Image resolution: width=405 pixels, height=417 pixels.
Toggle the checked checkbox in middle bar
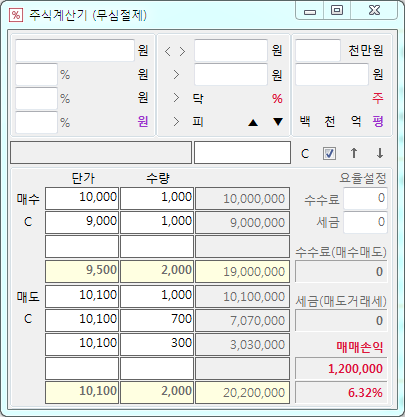click(329, 153)
